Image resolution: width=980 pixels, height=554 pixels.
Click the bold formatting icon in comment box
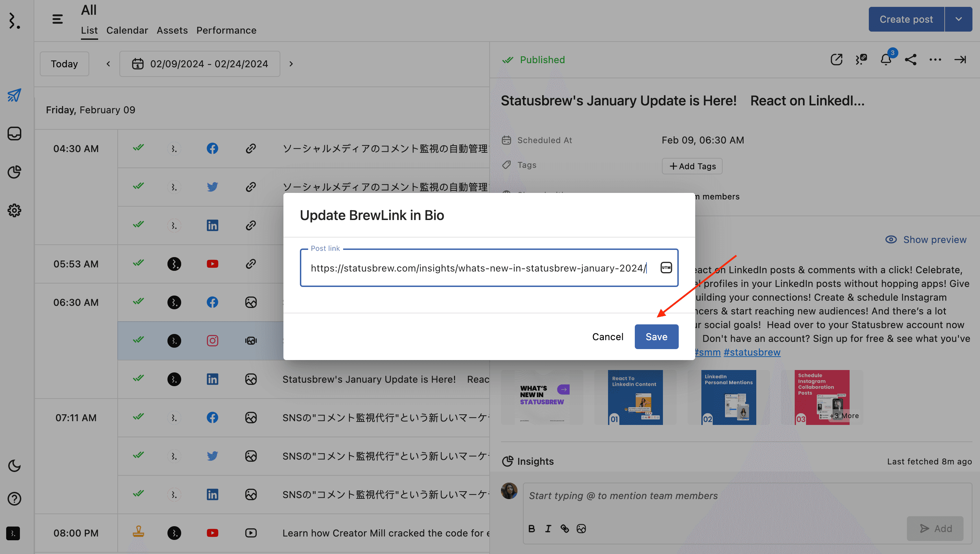point(532,529)
